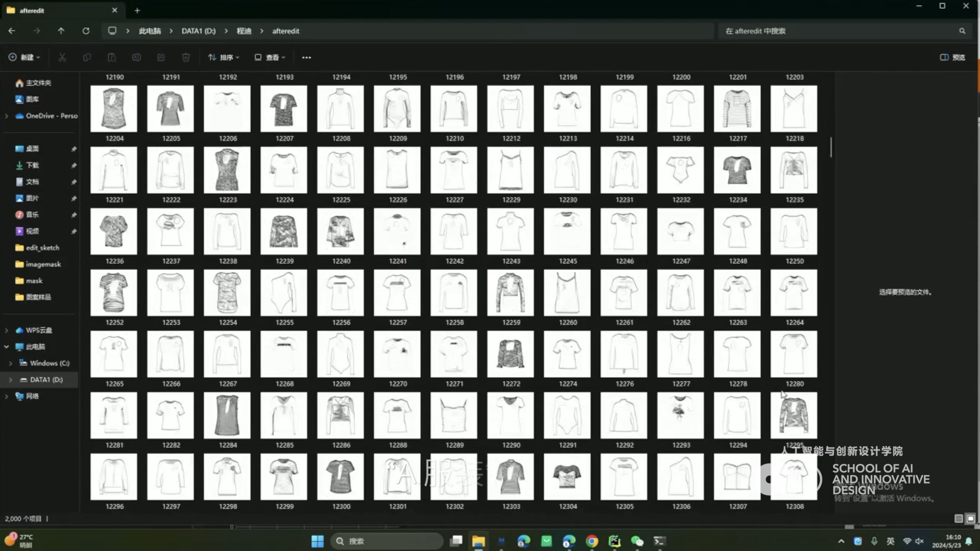The height and width of the screenshot is (551, 980).
Task: Click the Up directory arrow
Action: coord(61,31)
